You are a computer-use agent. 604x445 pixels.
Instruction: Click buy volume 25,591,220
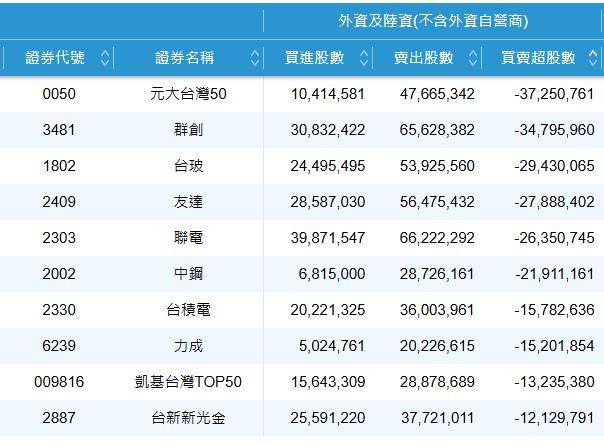click(x=328, y=418)
